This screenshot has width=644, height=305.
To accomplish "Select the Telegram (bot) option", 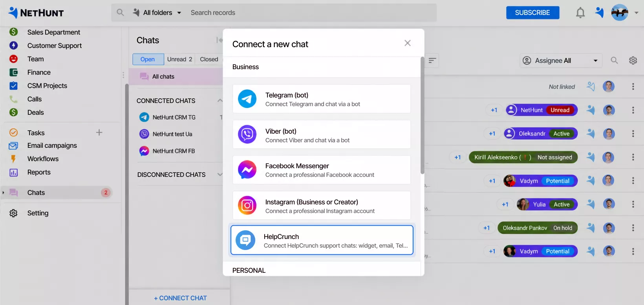I will [322, 99].
